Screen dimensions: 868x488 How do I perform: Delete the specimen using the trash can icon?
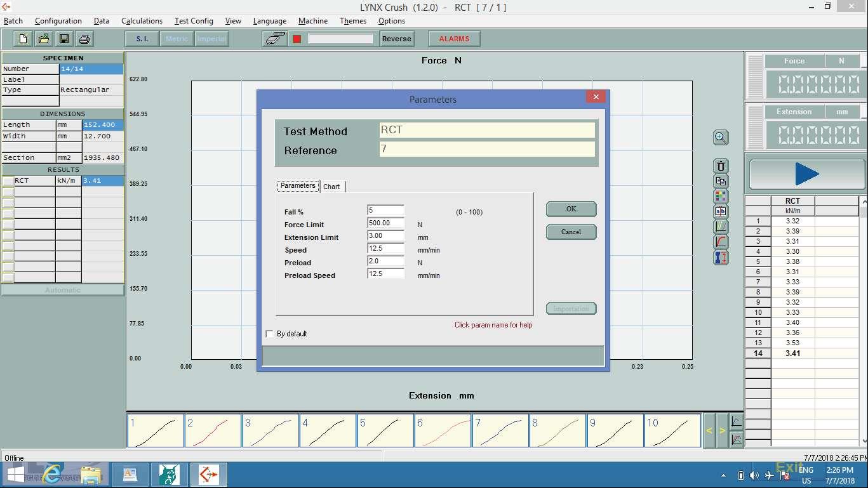[x=721, y=166]
